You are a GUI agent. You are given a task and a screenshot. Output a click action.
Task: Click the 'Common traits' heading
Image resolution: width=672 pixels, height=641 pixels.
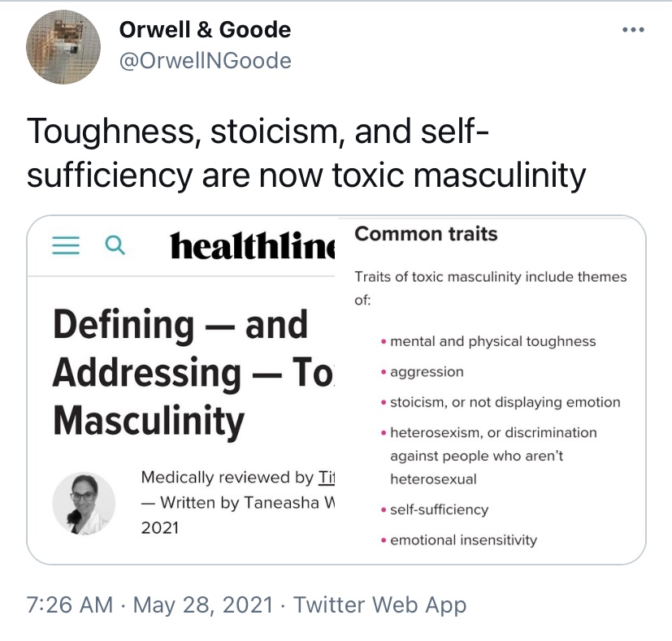[x=426, y=234]
